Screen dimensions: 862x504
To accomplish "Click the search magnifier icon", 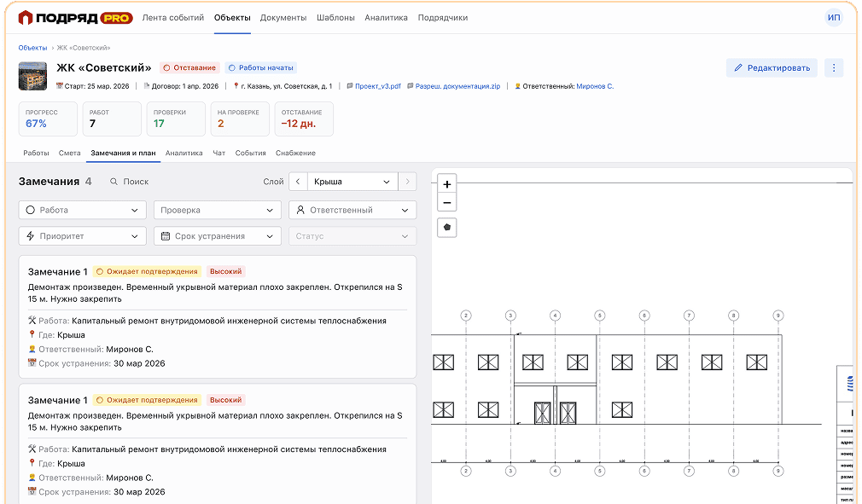I will 114,181.
